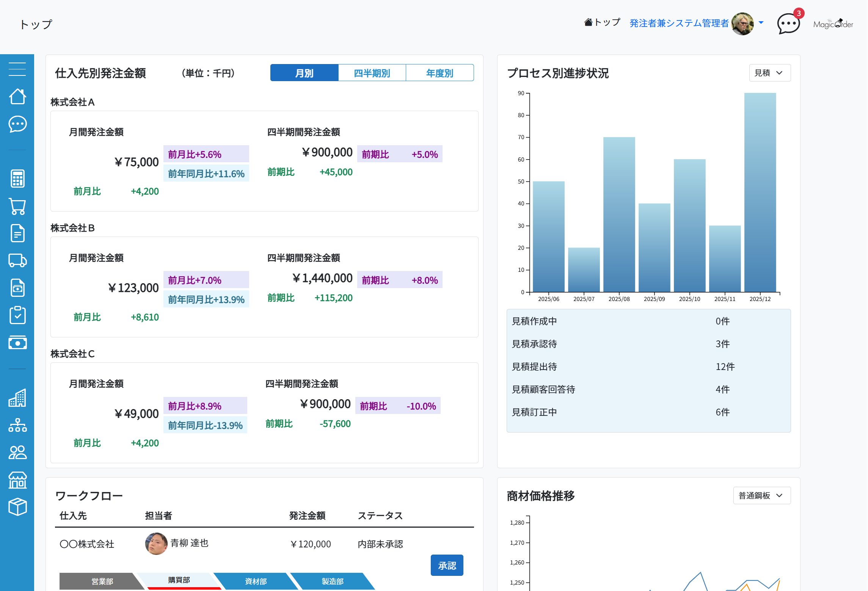Click 内部未承認 status cell

point(380,544)
